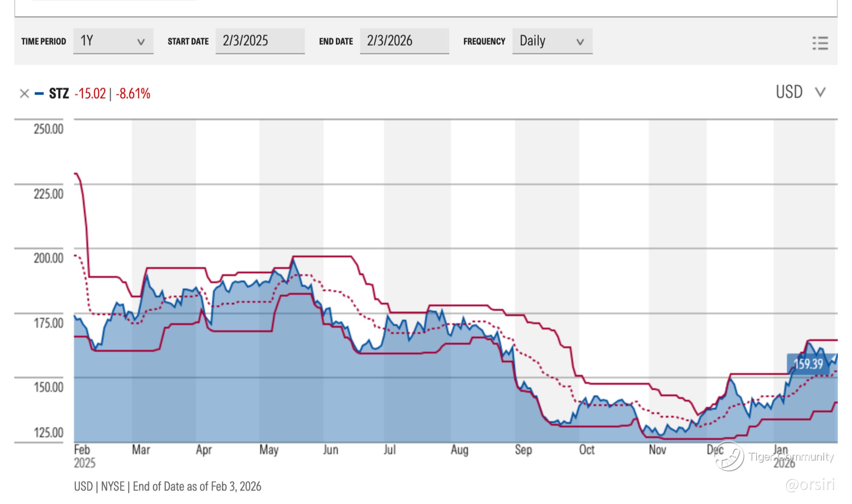
Task: Click the May peak on price line
Action: (x=293, y=260)
